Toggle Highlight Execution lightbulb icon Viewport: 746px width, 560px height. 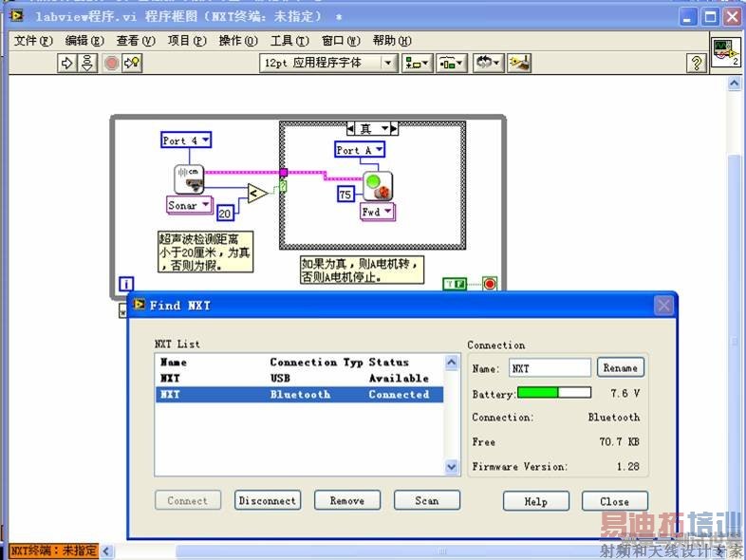(132, 63)
